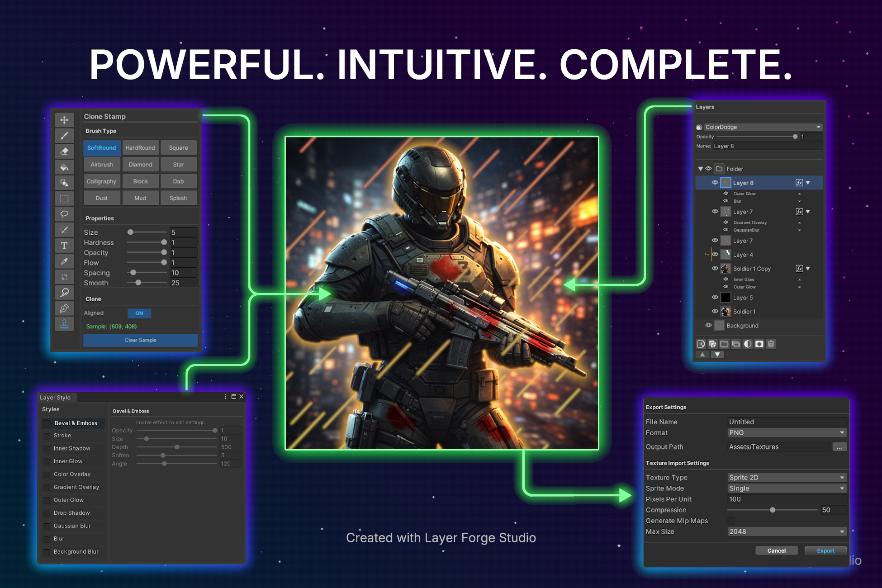882x588 pixels.
Task: Choose the HardRound brush type
Action: pyautogui.click(x=140, y=148)
